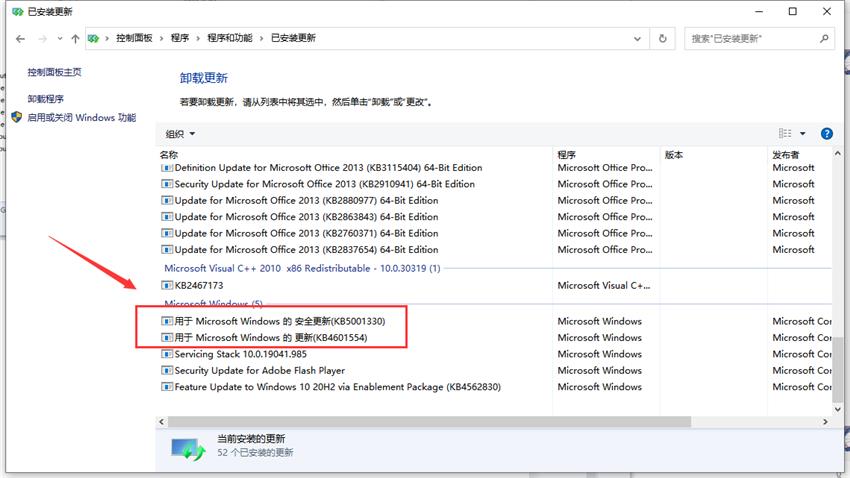The width and height of the screenshot is (850, 478).
Task: Sort by the 程序 column header
Action: (566, 154)
